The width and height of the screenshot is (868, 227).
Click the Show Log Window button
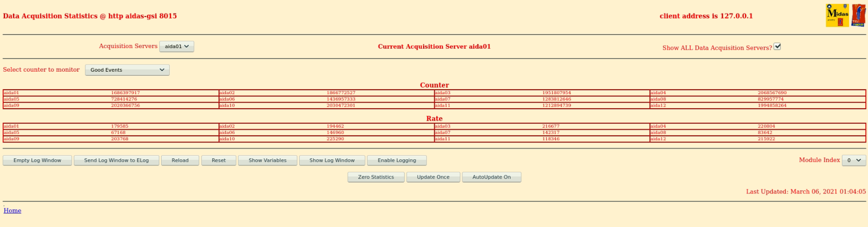[x=332, y=160]
